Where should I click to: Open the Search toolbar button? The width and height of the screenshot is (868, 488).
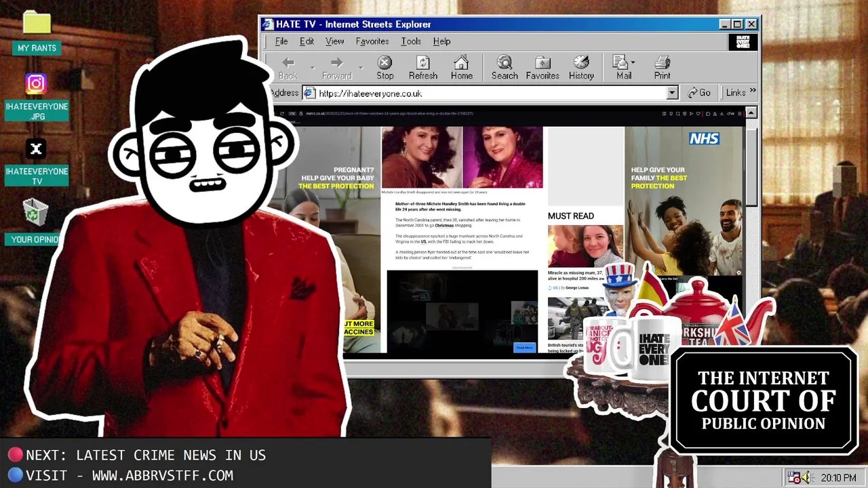click(x=505, y=68)
